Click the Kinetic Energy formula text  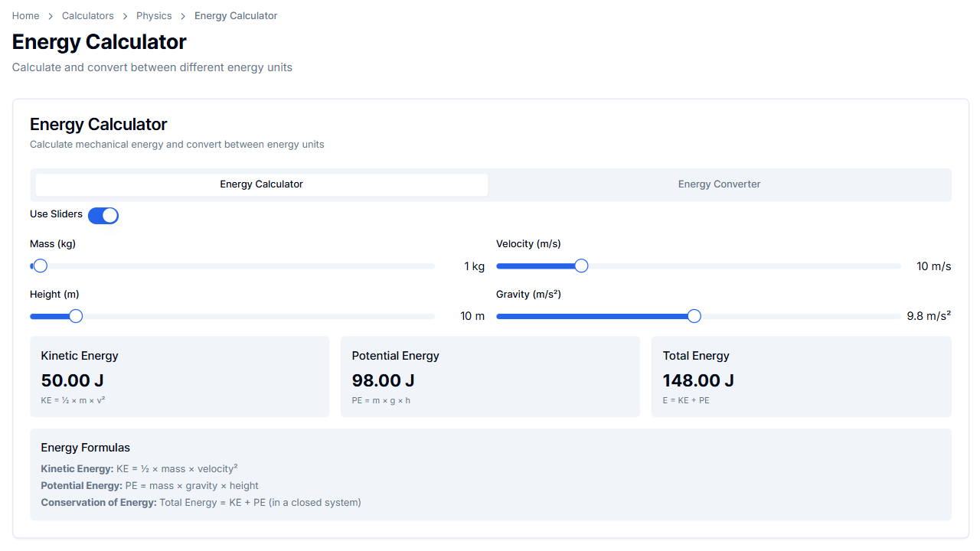138,468
